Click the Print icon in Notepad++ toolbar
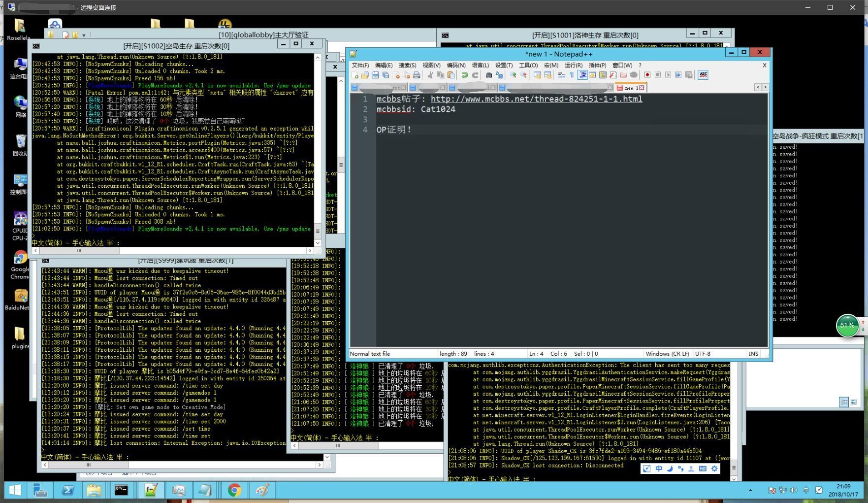This screenshot has height=503, width=868. [417, 75]
